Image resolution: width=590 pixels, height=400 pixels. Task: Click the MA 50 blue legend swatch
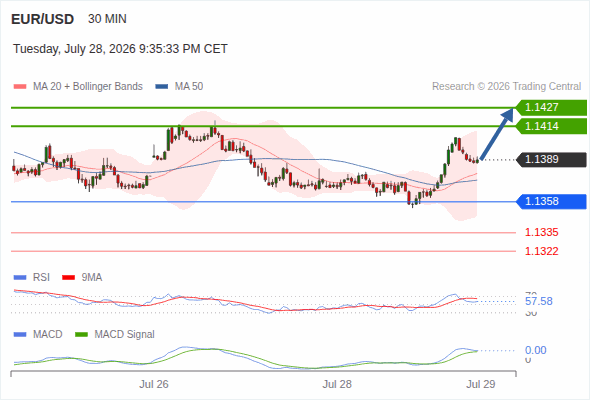pyautogui.click(x=162, y=87)
